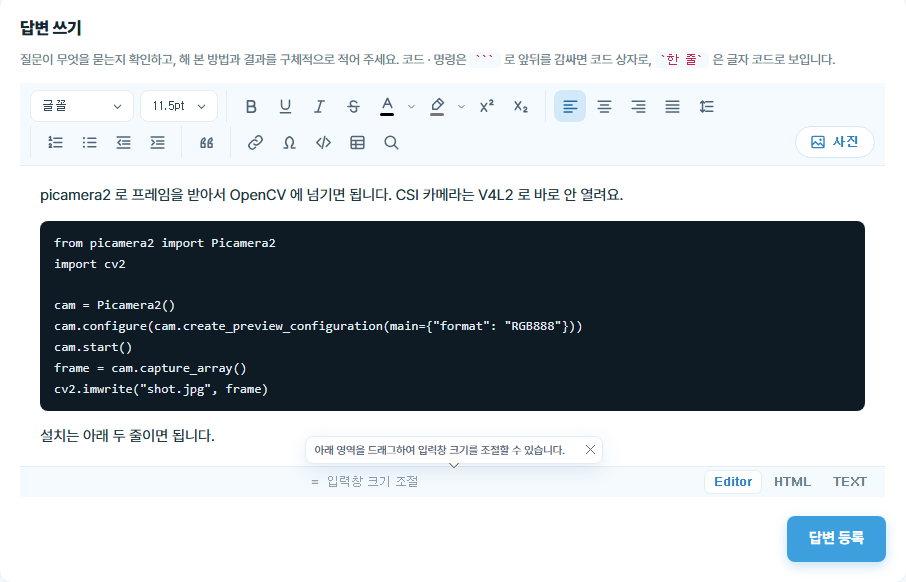The image size is (906, 582).
Task: Apply the highlighter background color
Action: (x=437, y=106)
